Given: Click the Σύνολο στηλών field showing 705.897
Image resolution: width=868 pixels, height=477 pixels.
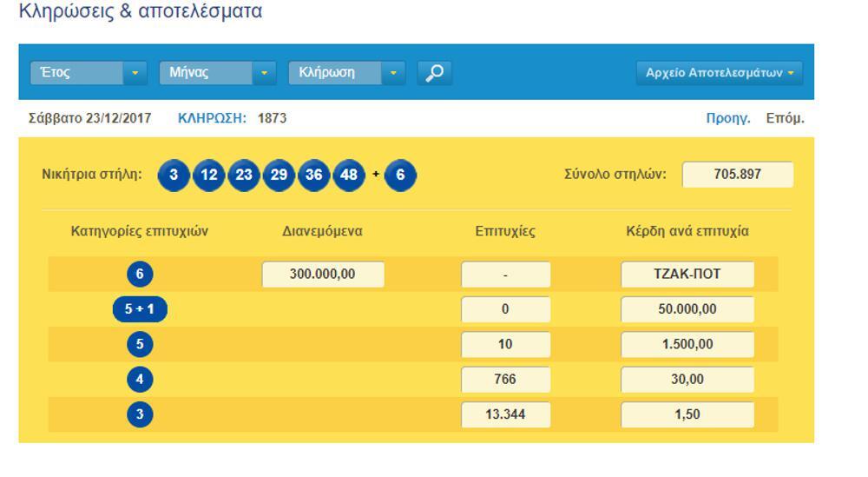Looking at the screenshot, I should pyautogui.click(x=737, y=175).
